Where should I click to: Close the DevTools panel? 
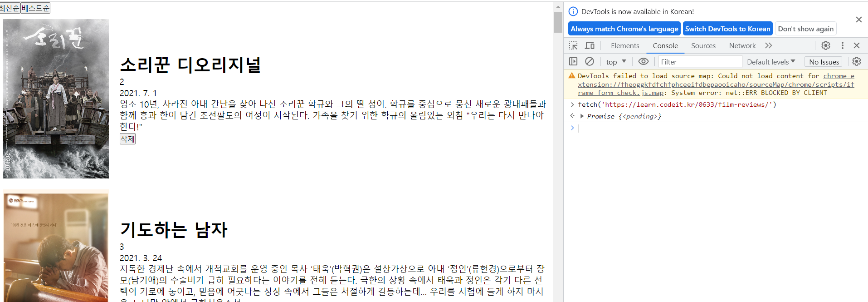(857, 45)
